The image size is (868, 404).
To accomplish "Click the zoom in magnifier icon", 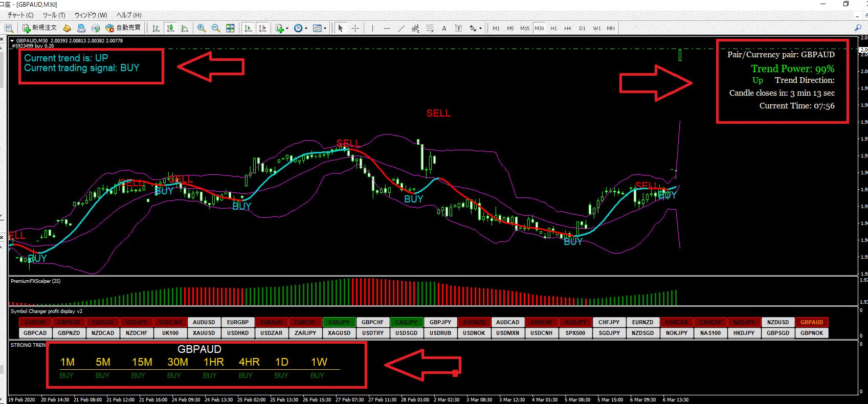I will (x=202, y=28).
